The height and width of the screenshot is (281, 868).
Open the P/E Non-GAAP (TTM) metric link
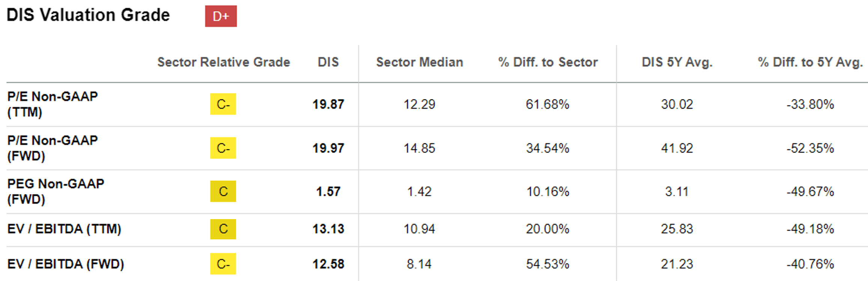click(x=53, y=104)
